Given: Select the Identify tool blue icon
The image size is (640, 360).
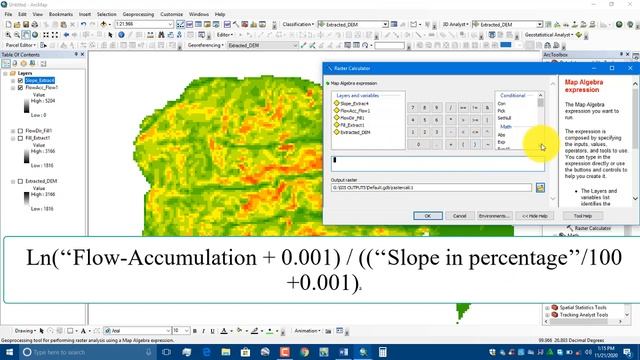Looking at the screenshot, I should click(121, 35).
